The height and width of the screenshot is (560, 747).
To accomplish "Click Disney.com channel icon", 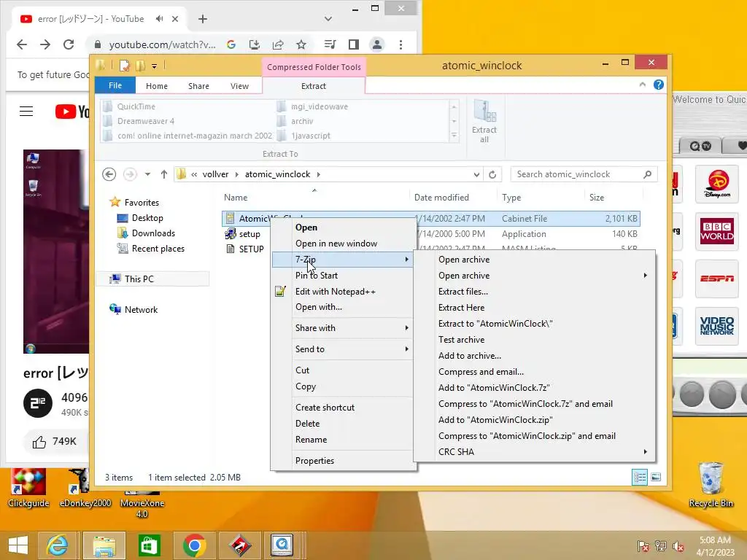I will click(717, 184).
